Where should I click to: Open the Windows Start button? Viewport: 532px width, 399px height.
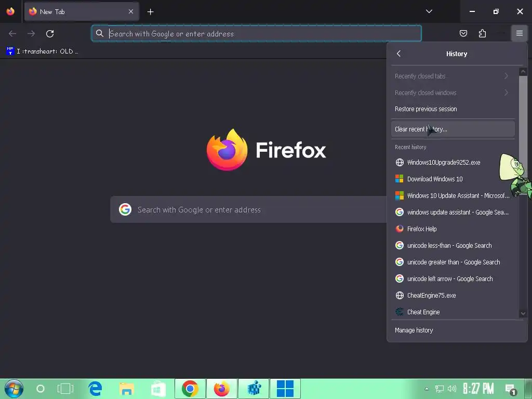[14, 389]
